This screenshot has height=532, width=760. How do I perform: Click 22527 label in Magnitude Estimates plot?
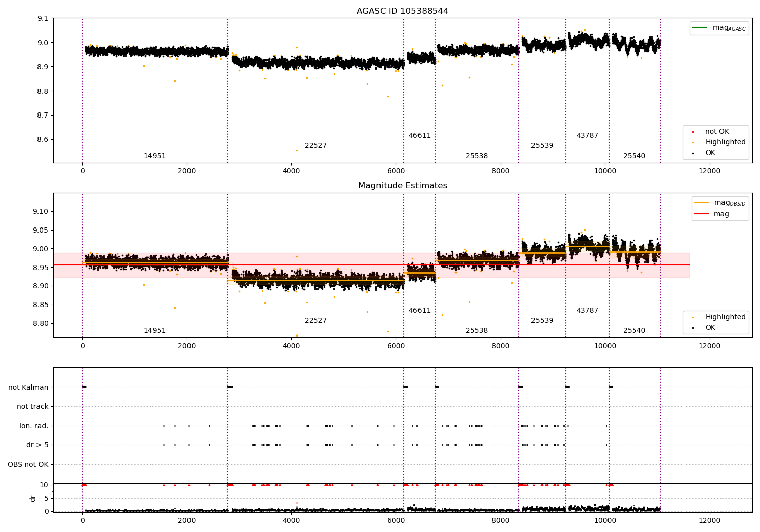point(316,321)
